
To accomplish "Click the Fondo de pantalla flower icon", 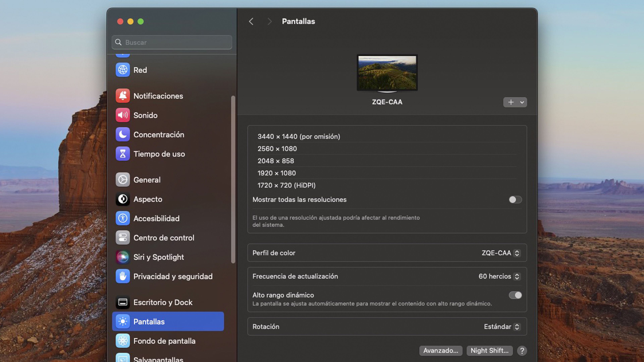I will [122, 341].
